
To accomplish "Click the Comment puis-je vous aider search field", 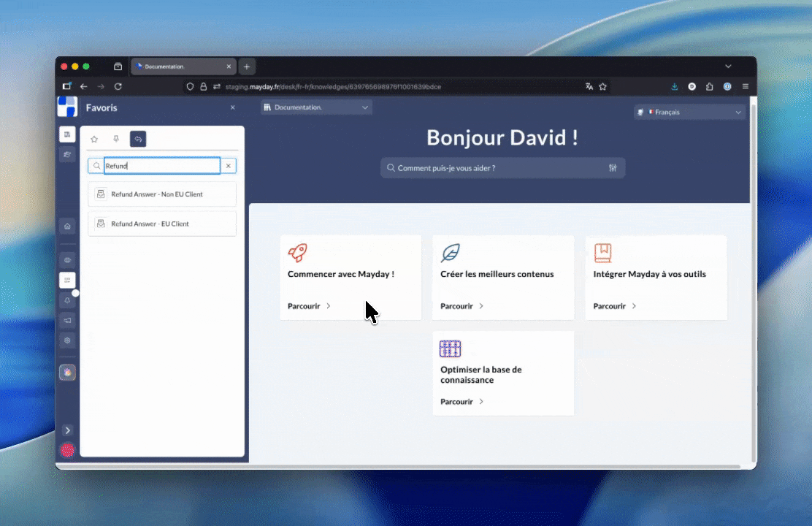I will click(x=497, y=168).
